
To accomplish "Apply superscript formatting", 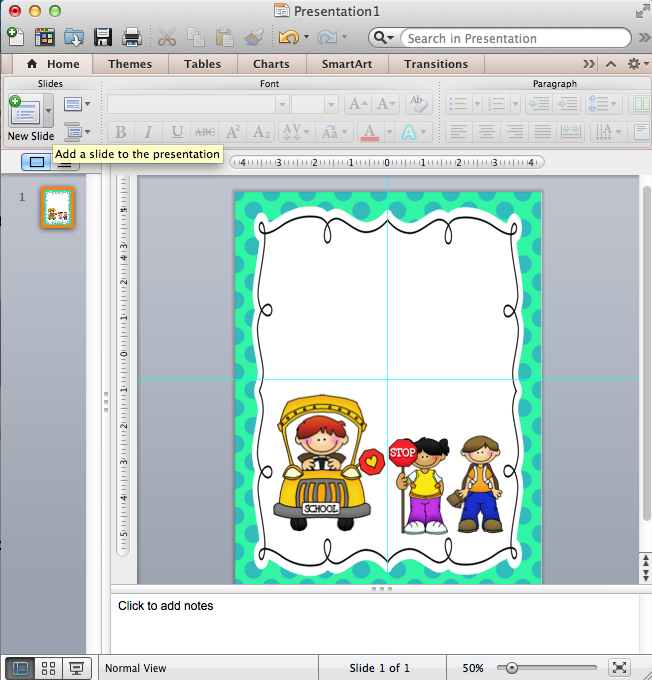I will [233, 132].
